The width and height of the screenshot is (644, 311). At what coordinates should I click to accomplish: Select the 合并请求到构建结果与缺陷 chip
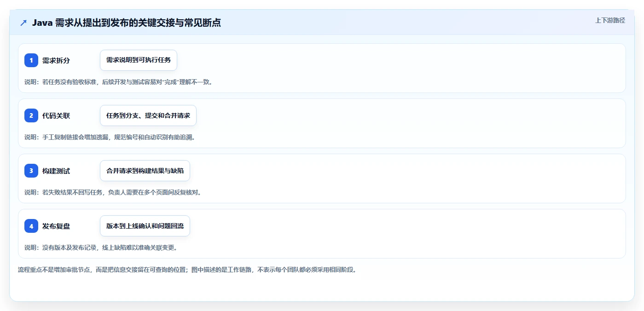coord(145,171)
